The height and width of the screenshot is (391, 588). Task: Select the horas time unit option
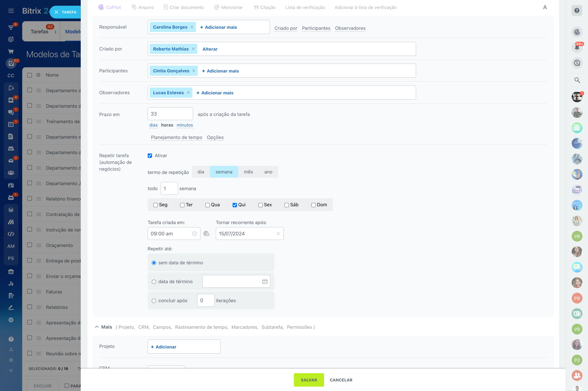point(167,125)
